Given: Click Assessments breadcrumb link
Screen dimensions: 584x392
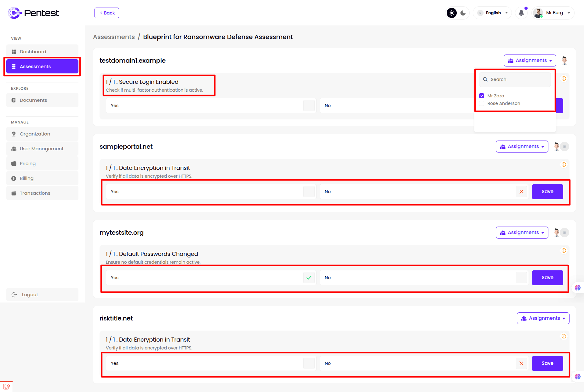Looking at the screenshot, I should pyautogui.click(x=114, y=37).
